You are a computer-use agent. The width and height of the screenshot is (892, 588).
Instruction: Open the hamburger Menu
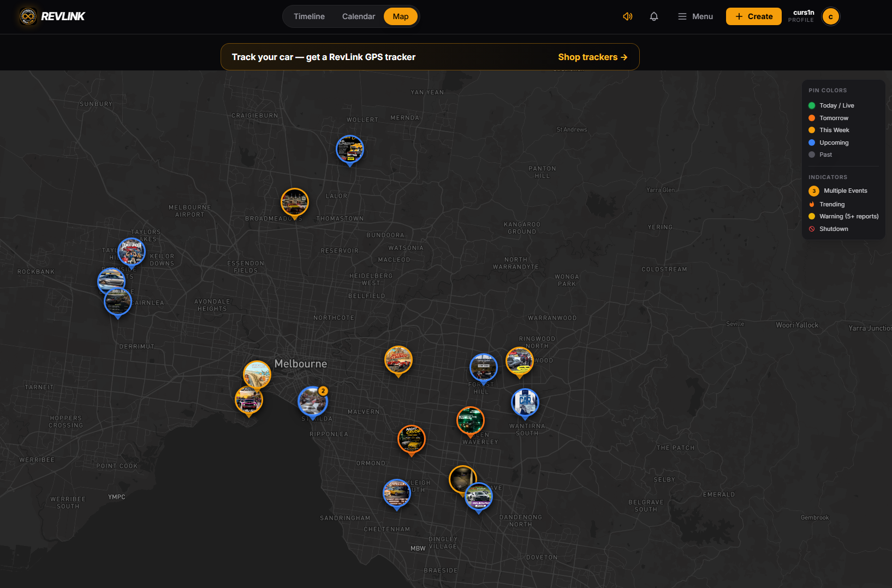coord(695,16)
